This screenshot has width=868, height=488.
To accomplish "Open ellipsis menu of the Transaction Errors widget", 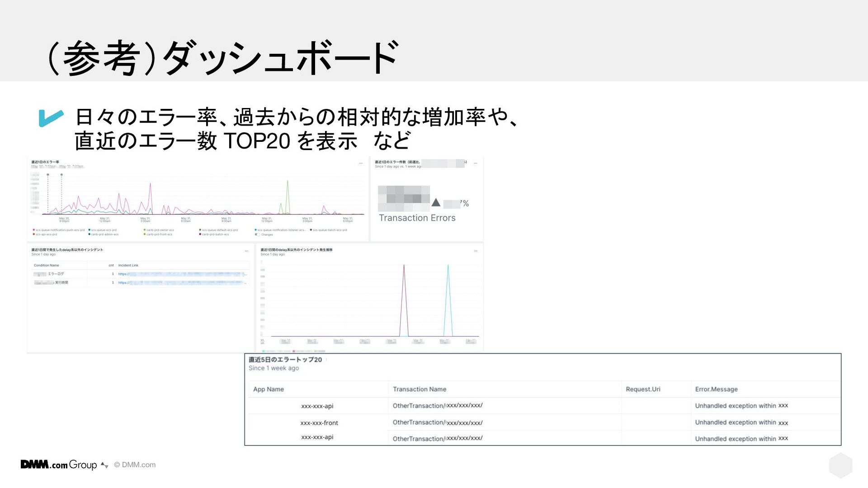I will 475,163.
